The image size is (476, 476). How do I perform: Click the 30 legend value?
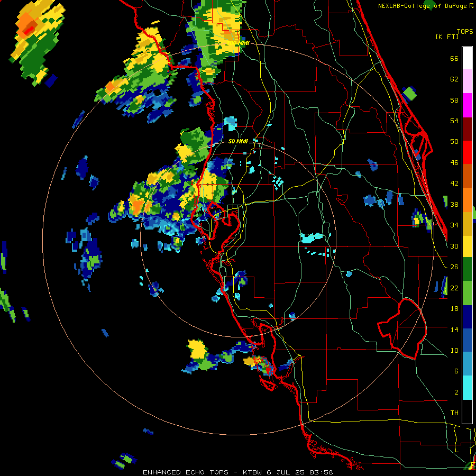[x=454, y=246]
